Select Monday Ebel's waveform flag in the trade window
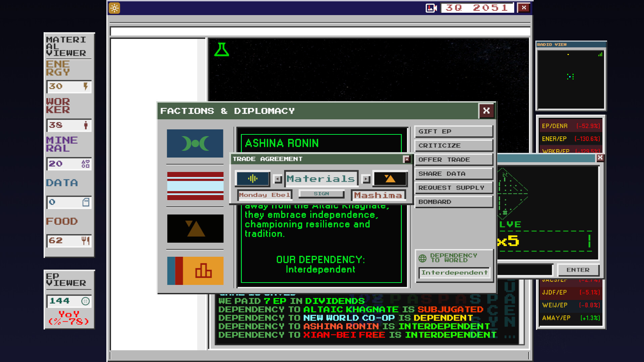The width and height of the screenshot is (644, 362). click(x=253, y=179)
